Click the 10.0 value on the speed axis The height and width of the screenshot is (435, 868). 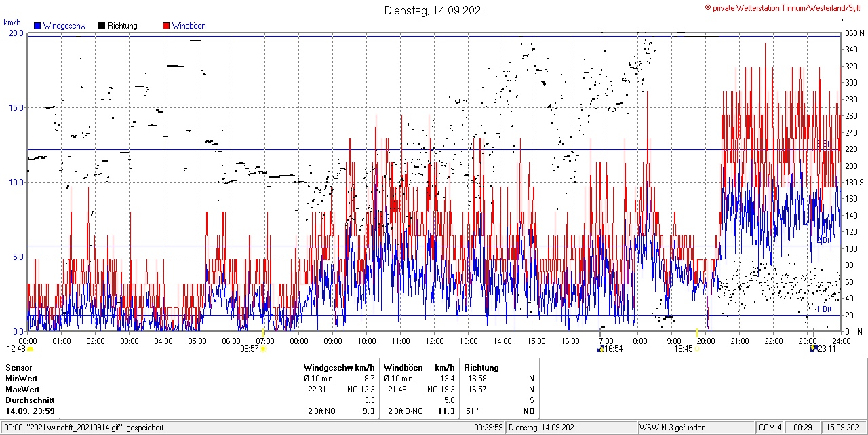click(x=16, y=182)
